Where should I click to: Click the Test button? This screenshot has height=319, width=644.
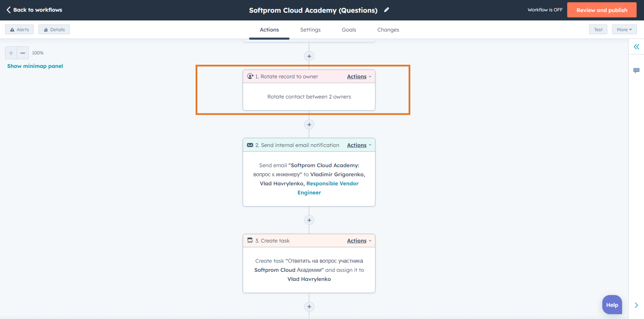click(x=598, y=30)
